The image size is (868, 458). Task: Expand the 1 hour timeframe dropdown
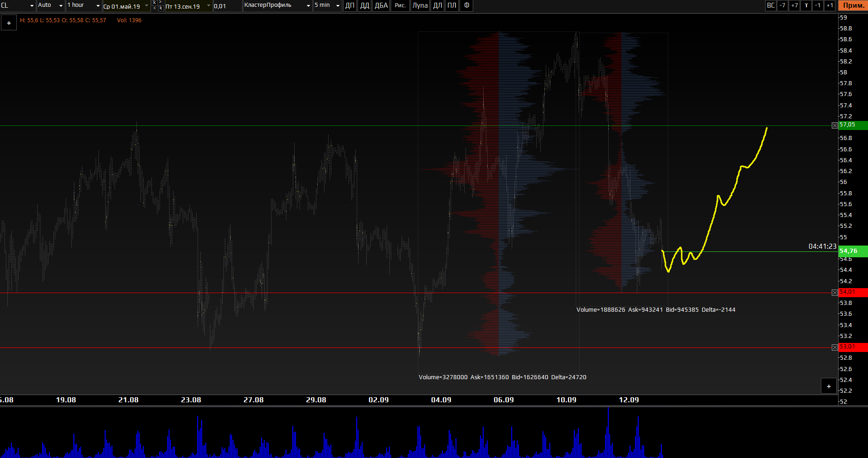[83, 5]
